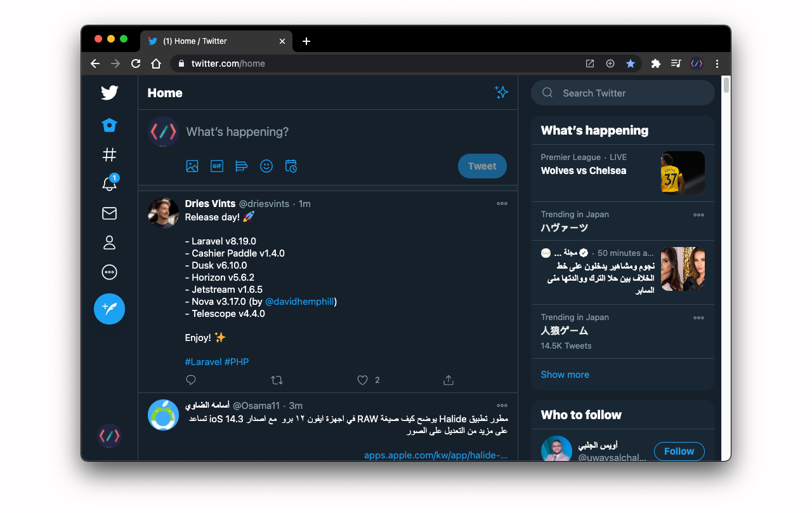
Task: Retweet the Dries Vints tweet
Action: (277, 380)
